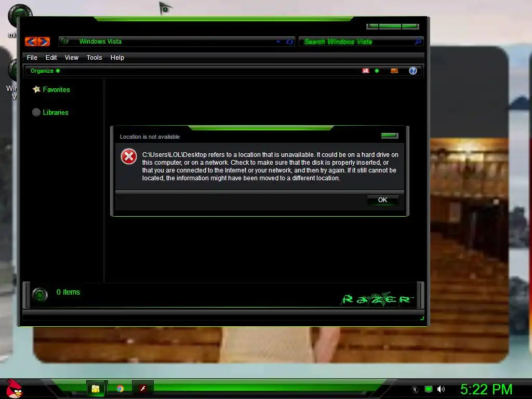
Task: Click the red error X icon
Action: coord(129,156)
